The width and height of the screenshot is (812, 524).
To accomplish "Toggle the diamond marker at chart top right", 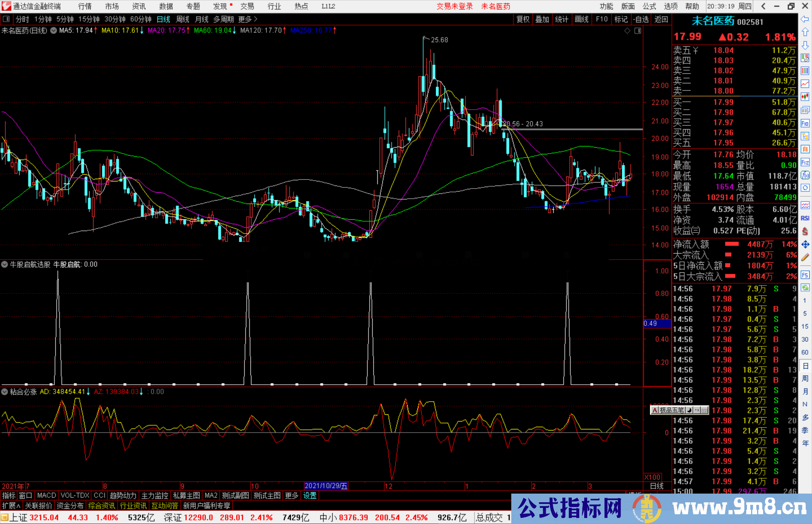I will 627,31.
